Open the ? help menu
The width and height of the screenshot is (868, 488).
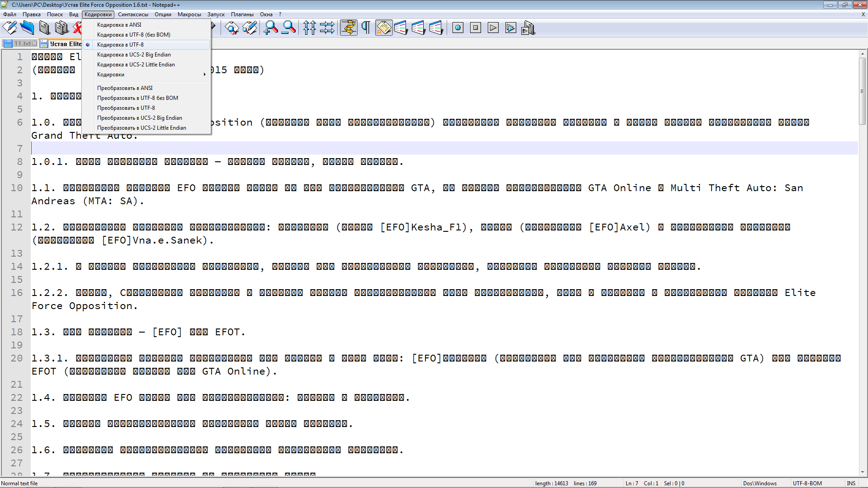[280, 14]
